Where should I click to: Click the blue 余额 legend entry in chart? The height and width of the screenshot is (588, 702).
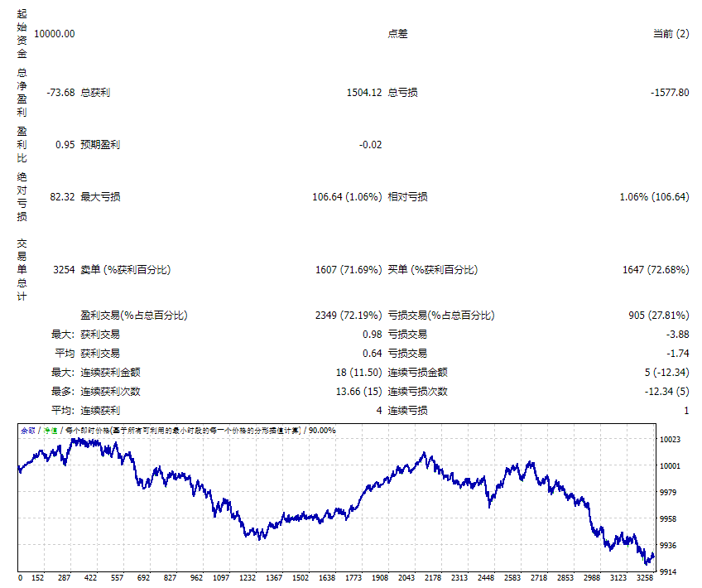pyautogui.click(x=28, y=431)
